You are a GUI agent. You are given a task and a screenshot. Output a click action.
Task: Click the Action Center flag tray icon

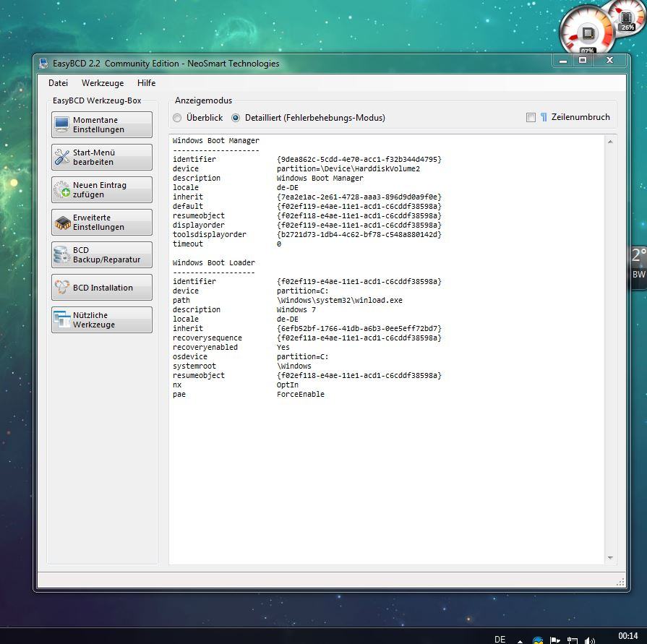coord(555,640)
